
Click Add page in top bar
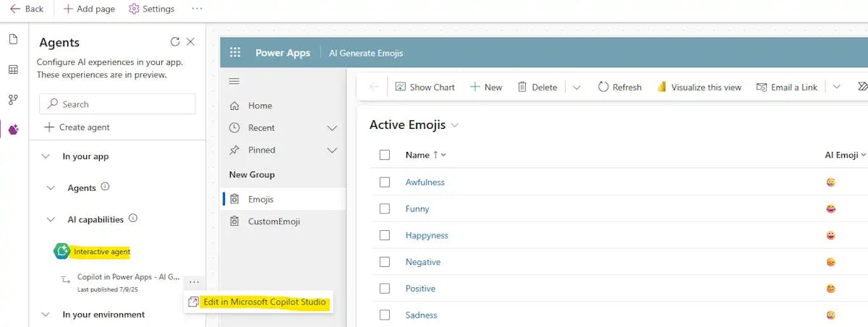coord(89,9)
